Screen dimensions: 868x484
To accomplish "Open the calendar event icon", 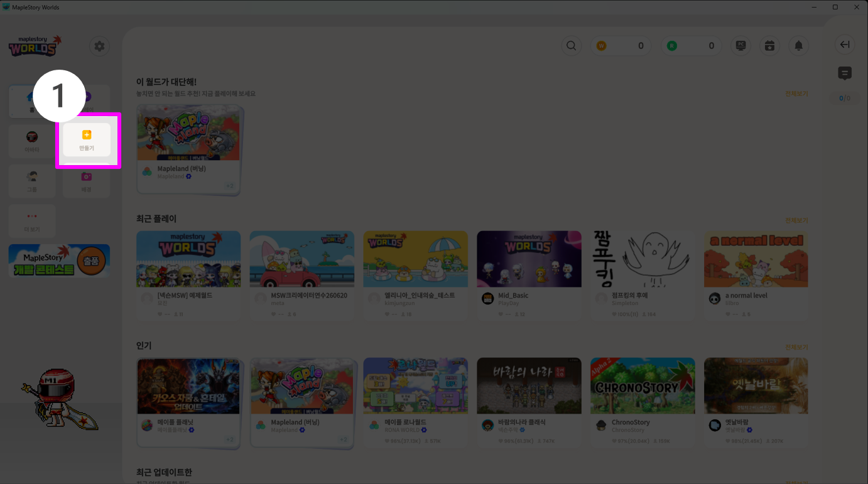I will [770, 46].
